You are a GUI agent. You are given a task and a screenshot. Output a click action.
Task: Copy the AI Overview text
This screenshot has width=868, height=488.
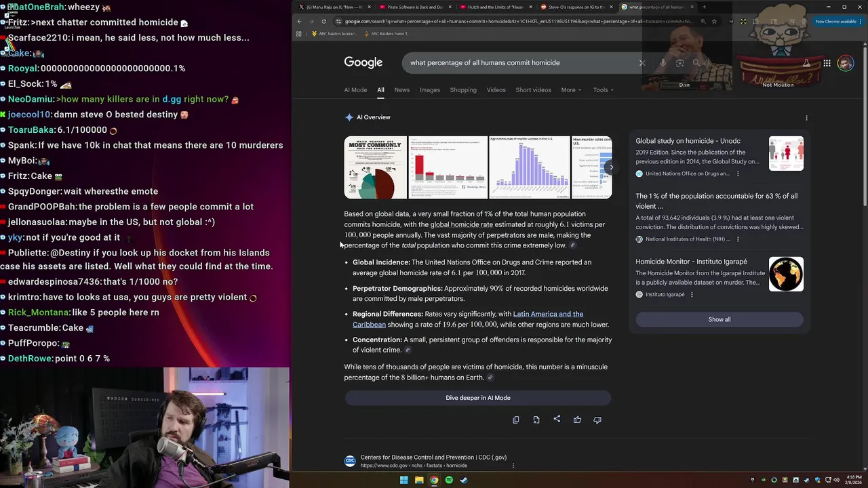pos(516,420)
